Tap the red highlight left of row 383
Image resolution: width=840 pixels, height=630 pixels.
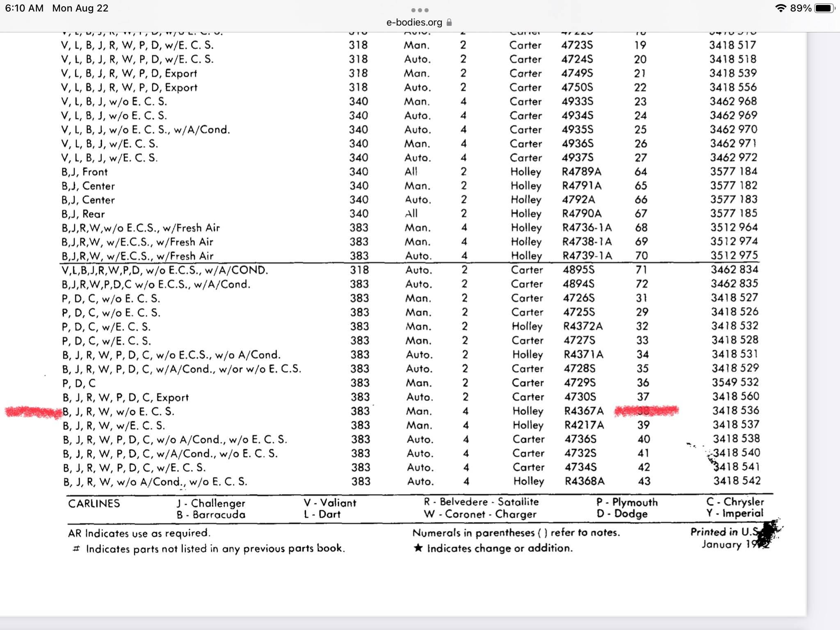[x=34, y=411]
